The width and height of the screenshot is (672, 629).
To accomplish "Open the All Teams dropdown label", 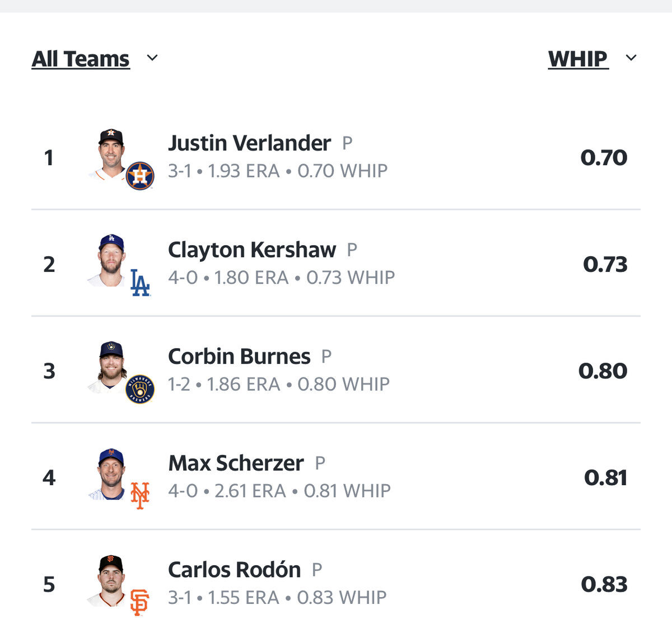I will (81, 59).
